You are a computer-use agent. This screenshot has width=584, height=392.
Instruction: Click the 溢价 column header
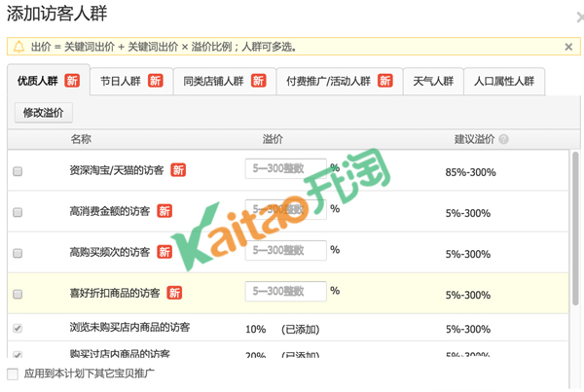[273, 139]
